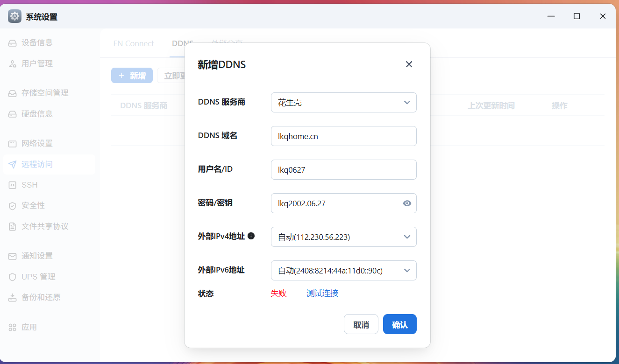Screen dimensions: 619x364
Task: Minimize the 系统设置 window
Action: click(x=551, y=16)
